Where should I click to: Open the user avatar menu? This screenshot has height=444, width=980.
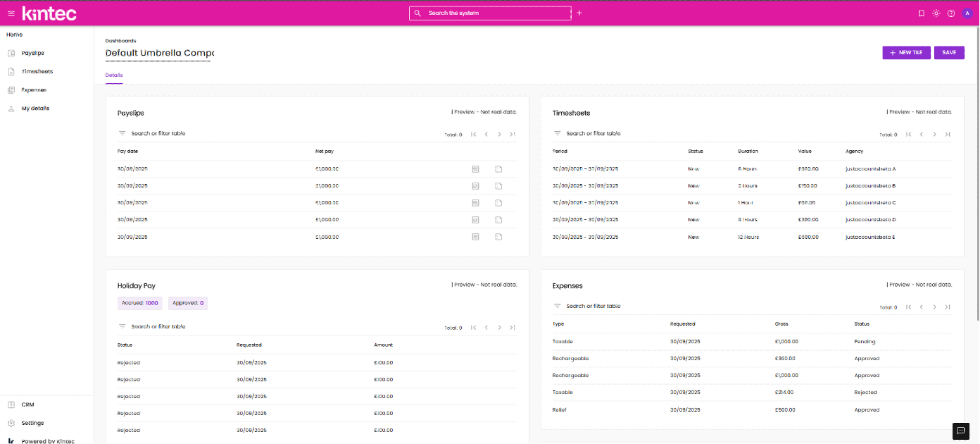[x=967, y=13]
